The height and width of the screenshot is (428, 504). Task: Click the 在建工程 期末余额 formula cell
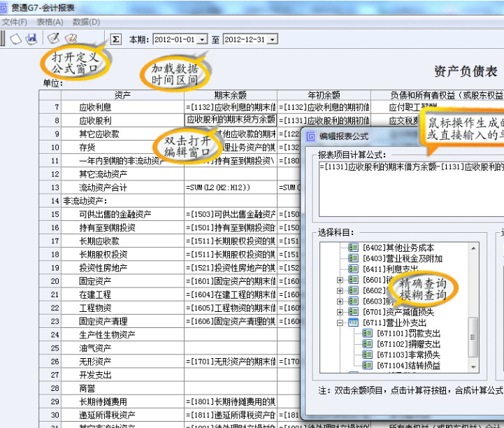(x=231, y=294)
